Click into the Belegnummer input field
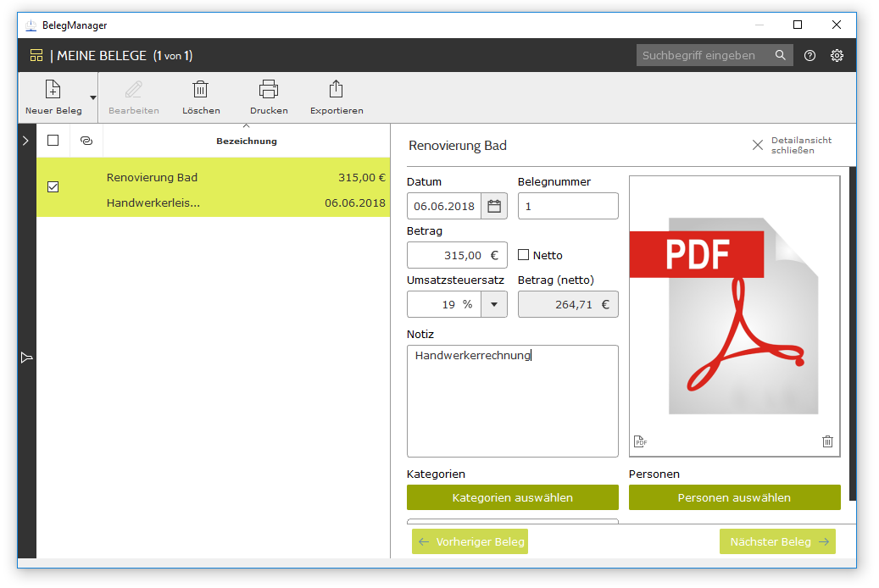This screenshot has width=879, height=588. point(568,206)
